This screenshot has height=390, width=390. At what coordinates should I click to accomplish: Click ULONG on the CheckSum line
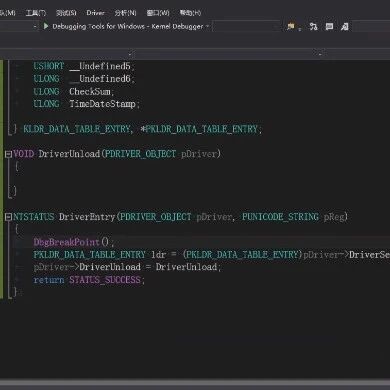pos(46,91)
